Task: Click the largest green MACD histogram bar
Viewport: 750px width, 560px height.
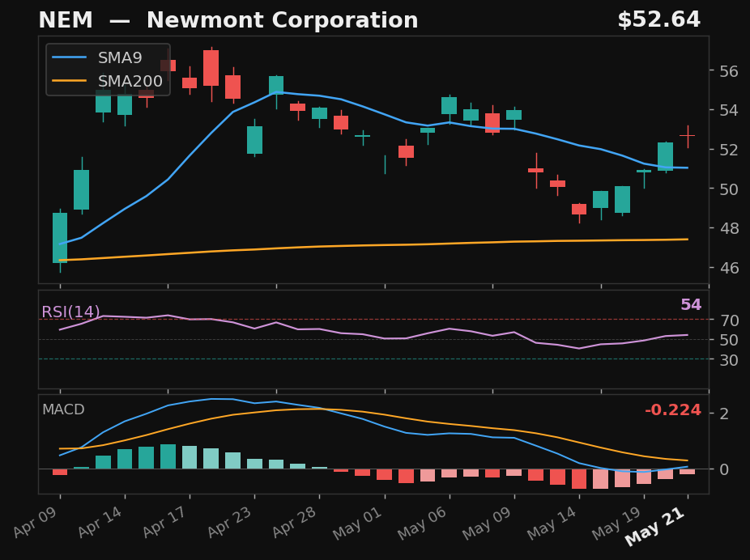Action: tap(168, 456)
